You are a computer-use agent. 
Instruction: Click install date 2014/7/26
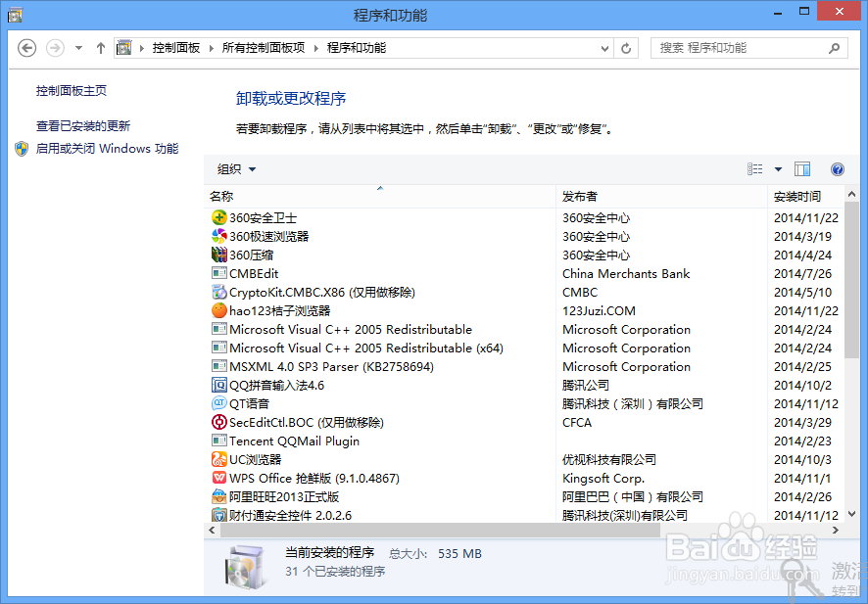click(802, 274)
